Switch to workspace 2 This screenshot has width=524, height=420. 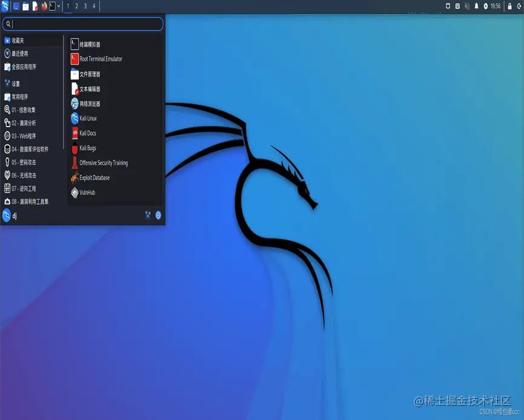[76, 6]
